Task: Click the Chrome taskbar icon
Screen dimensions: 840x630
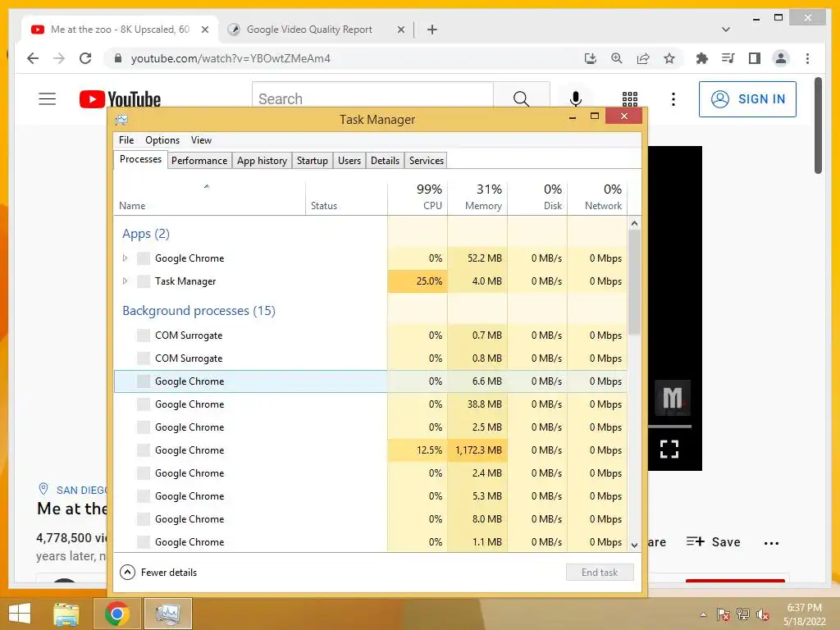Action: [117, 614]
